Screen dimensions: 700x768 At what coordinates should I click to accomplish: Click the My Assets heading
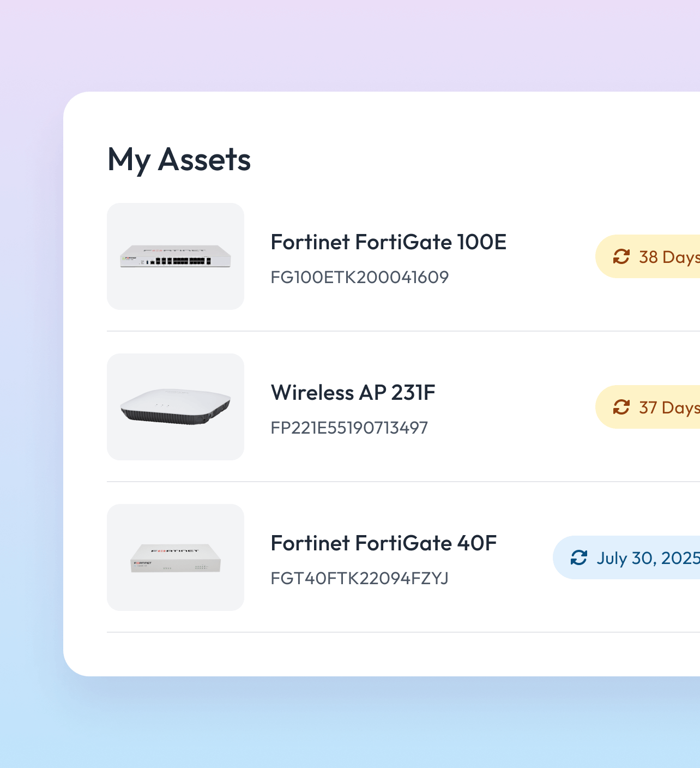[179, 160]
